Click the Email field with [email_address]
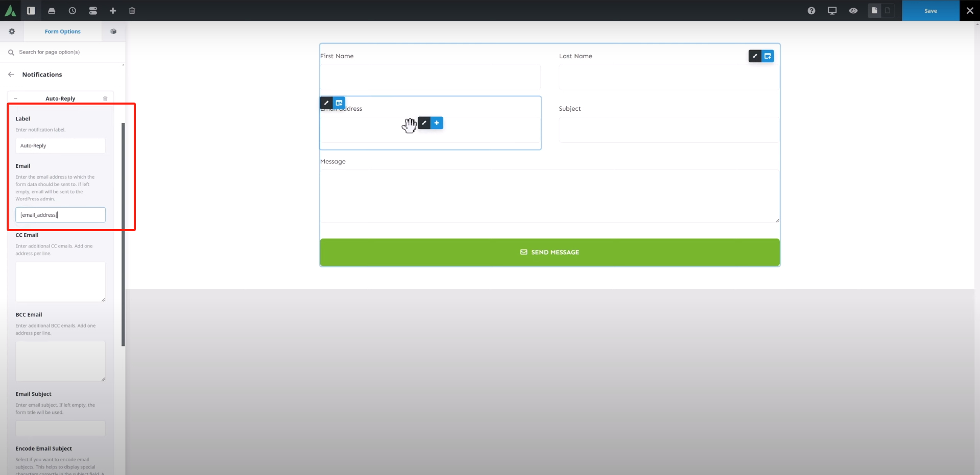980x475 pixels. coord(60,215)
